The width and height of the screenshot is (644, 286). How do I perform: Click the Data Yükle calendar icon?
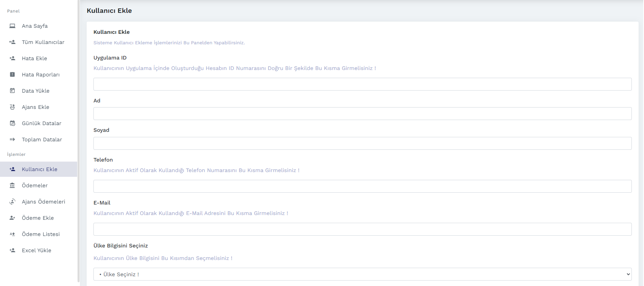tap(13, 91)
